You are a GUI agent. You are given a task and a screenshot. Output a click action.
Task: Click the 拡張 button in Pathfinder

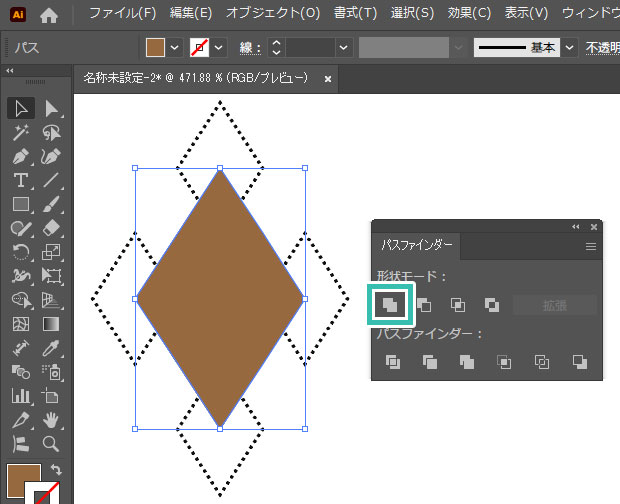point(555,305)
